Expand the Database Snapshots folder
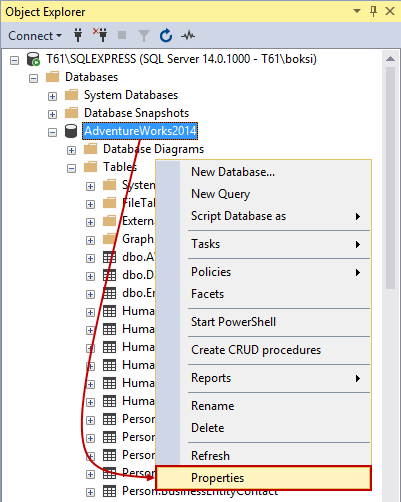Viewport: 401px width, 502px height. 52,114
